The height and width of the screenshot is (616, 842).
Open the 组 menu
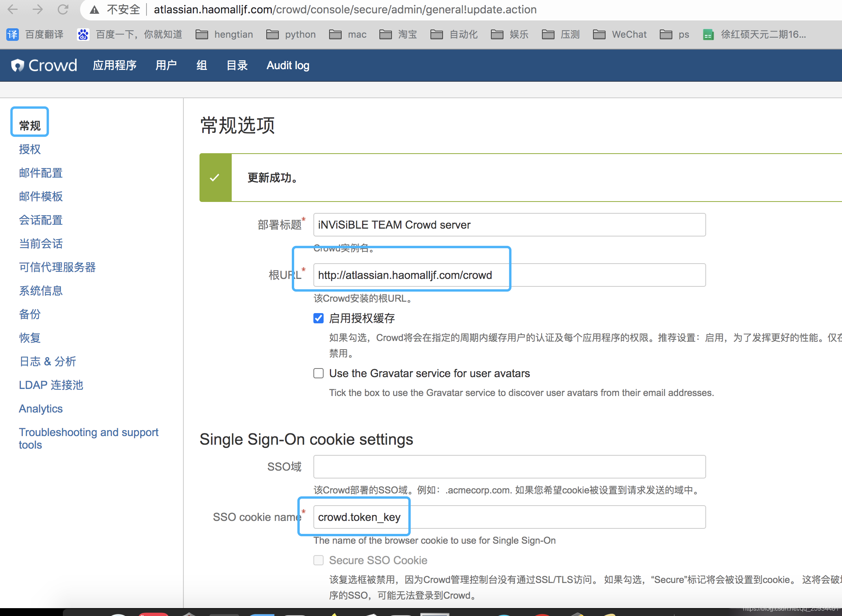tap(202, 65)
